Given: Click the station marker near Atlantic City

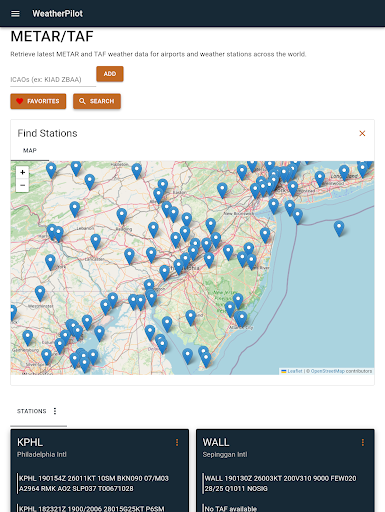Looking at the screenshot, I should [241, 319].
